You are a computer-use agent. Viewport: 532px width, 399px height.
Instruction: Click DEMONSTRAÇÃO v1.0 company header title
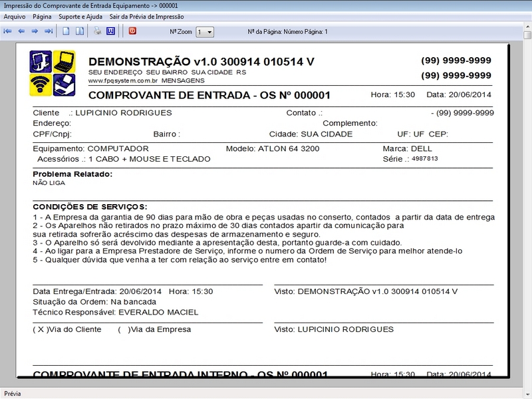(x=201, y=62)
